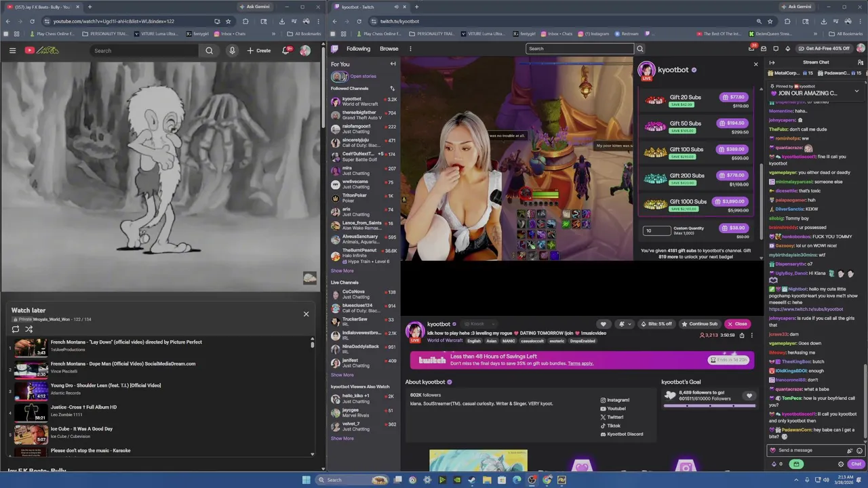The image size is (868, 488).
Task: Play French Montana Lay Down thumbnail
Action: (x=31, y=348)
